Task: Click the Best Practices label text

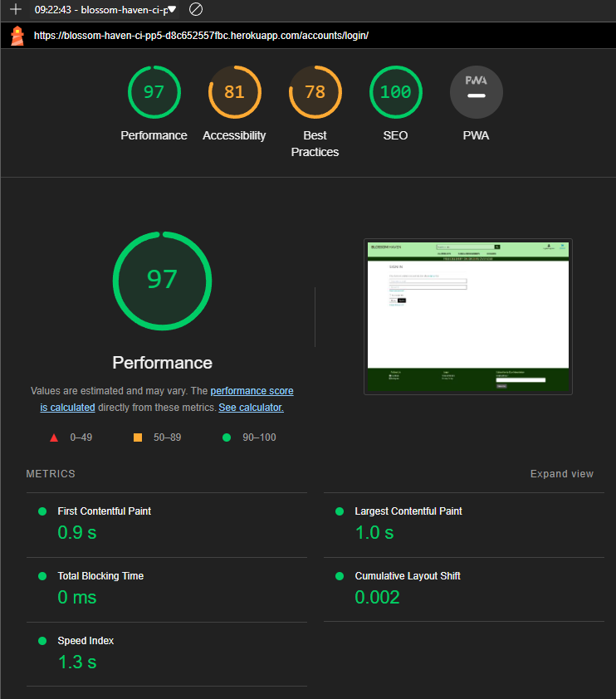Action: (x=315, y=144)
